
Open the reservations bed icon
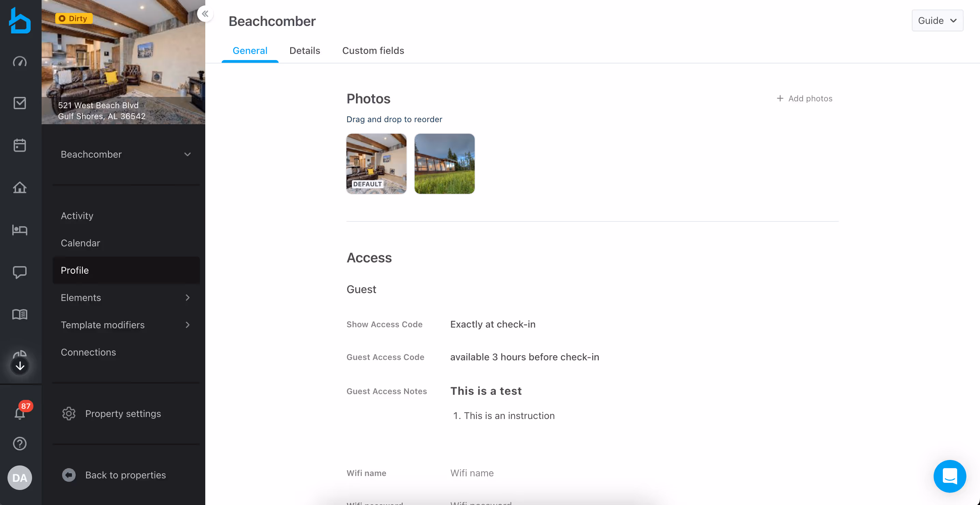[20, 230]
